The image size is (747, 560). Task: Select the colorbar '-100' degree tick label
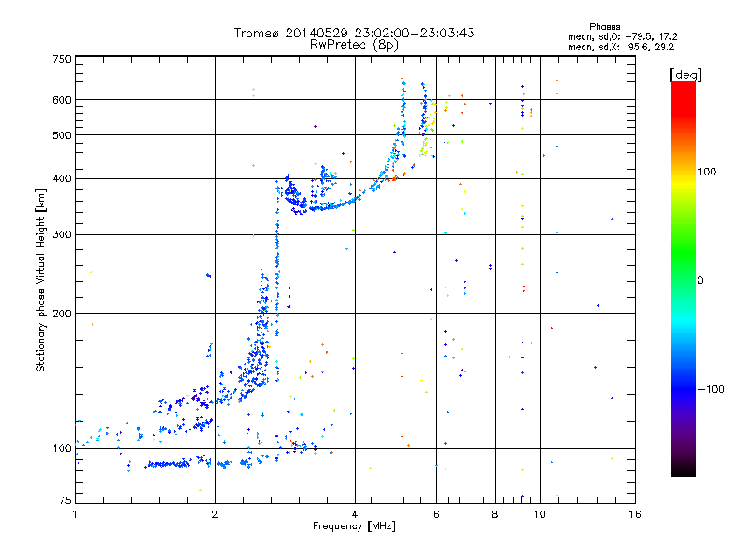[711, 389]
